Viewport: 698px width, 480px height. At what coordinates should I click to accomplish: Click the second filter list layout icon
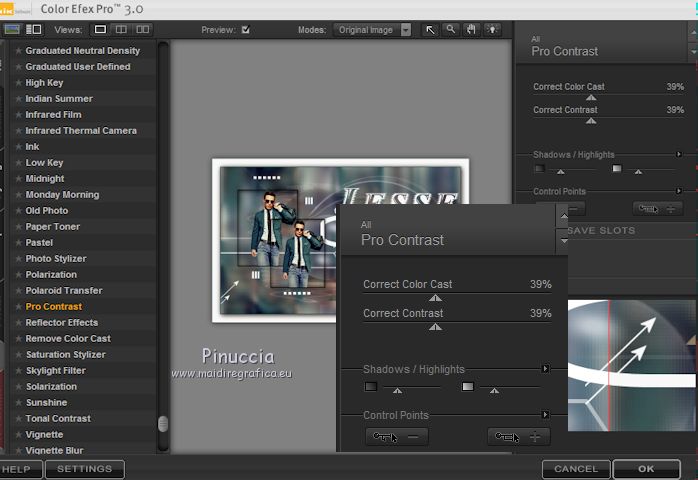click(x=34, y=29)
